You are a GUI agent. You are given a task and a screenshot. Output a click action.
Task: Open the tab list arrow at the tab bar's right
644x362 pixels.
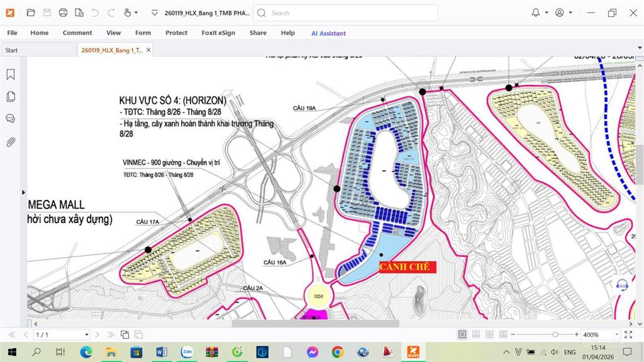[640, 48]
